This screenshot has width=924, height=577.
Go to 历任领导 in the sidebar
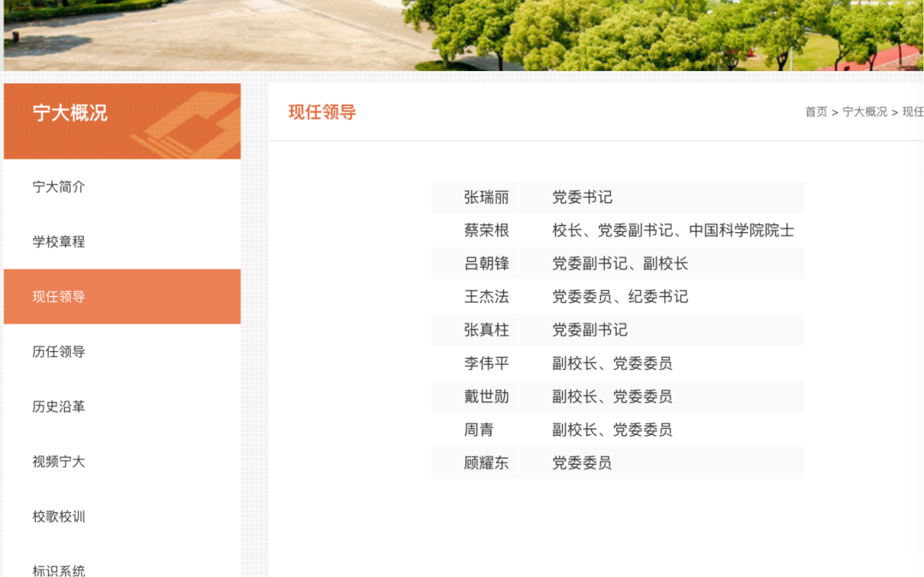(59, 352)
